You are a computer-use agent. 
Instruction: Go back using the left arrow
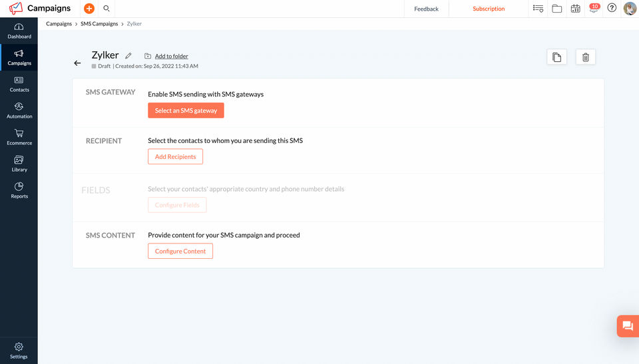click(77, 63)
